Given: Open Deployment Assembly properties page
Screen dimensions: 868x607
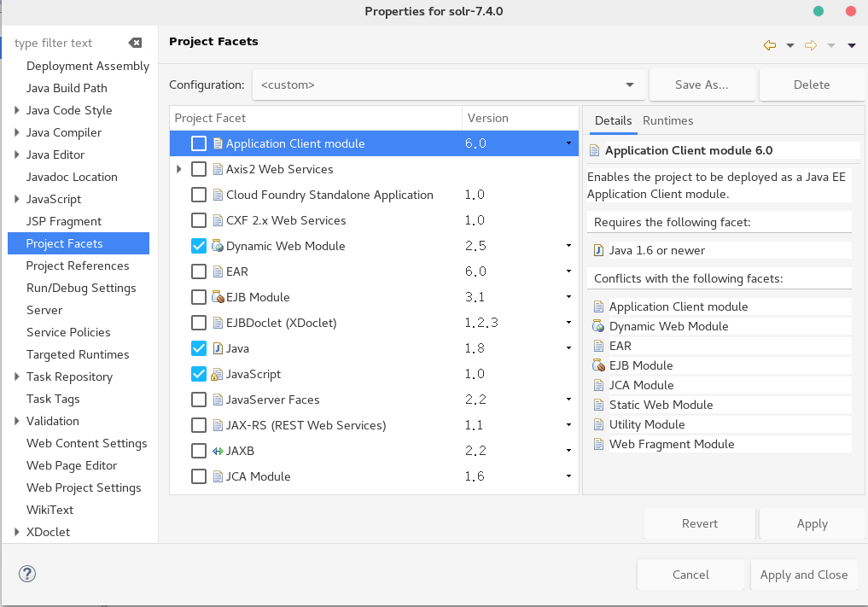Looking at the screenshot, I should click(x=87, y=66).
